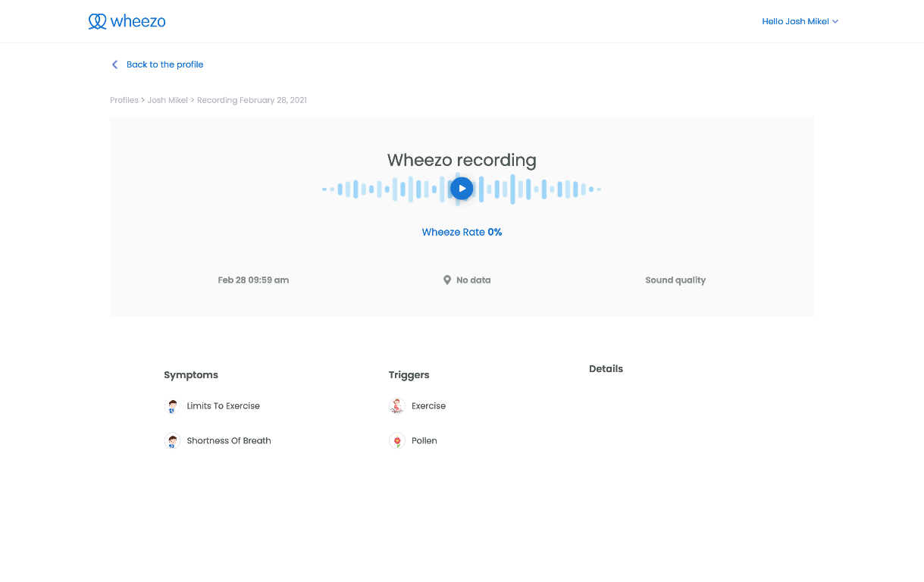
Task: Click the Pollen flower icon
Action: (397, 440)
